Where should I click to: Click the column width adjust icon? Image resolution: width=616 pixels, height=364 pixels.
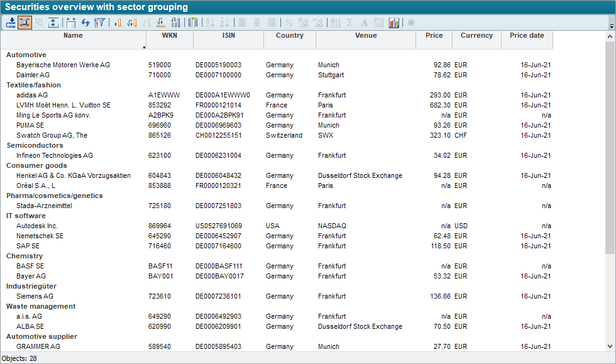pos(71,23)
